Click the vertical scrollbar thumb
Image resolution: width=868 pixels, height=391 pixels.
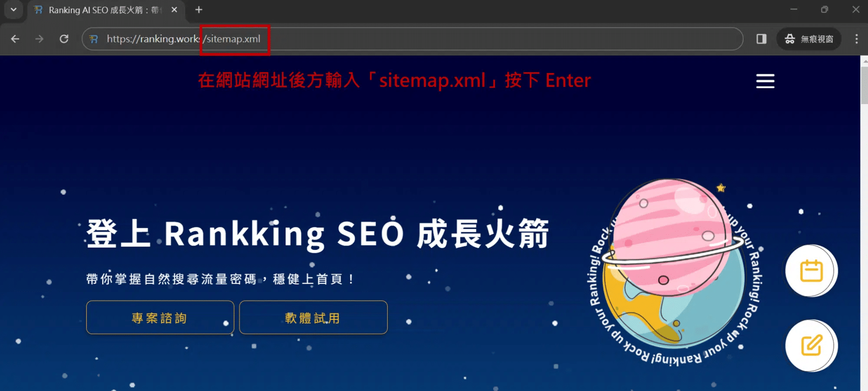click(864, 85)
